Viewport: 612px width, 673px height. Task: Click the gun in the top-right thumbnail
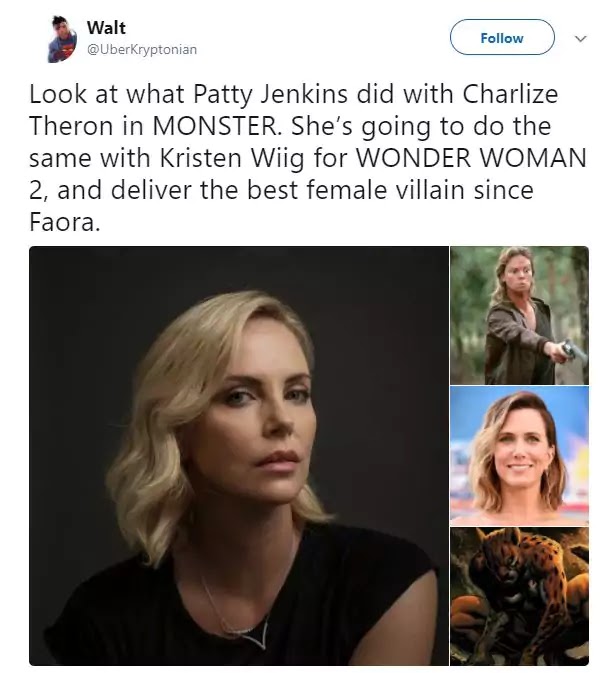coord(571,349)
